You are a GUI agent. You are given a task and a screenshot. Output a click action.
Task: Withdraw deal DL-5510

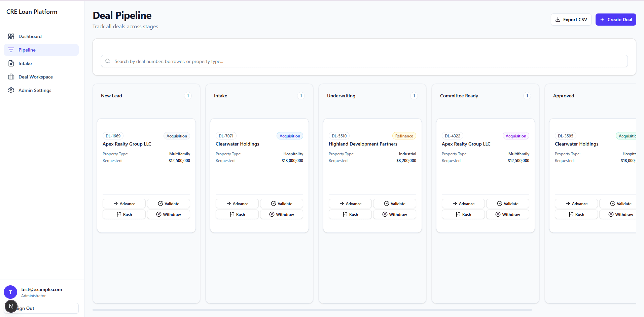tap(395, 214)
